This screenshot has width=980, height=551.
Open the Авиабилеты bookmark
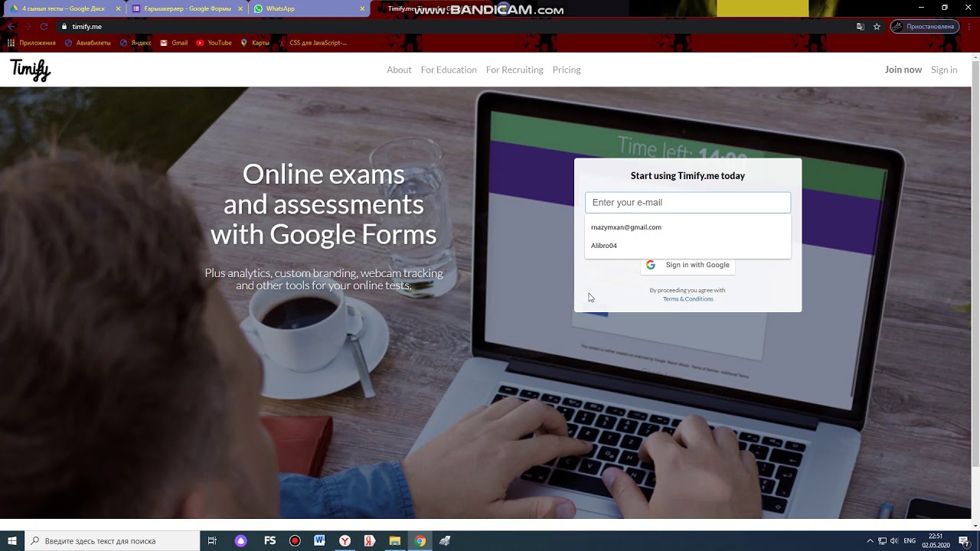88,43
